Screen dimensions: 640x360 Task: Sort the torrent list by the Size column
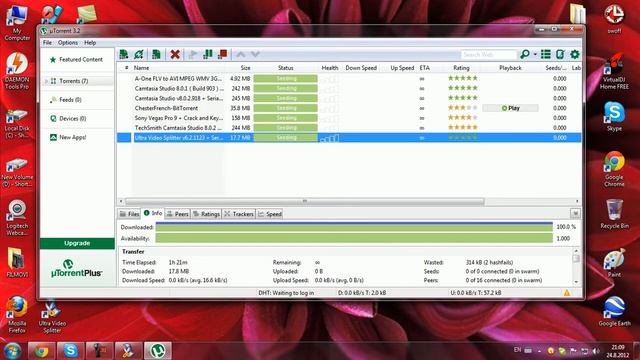[x=239, y=68]
